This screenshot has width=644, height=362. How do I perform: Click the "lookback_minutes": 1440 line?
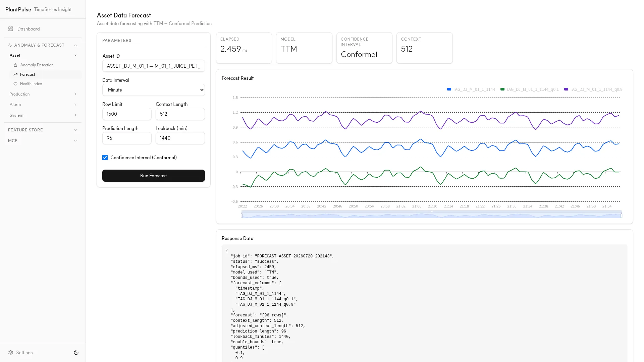261,337
